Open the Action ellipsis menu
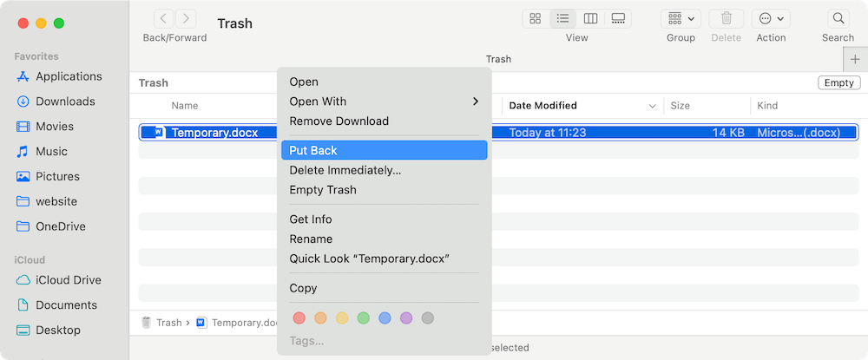The width and height of the screenshot is (868, 360). [x=771, y=19]
